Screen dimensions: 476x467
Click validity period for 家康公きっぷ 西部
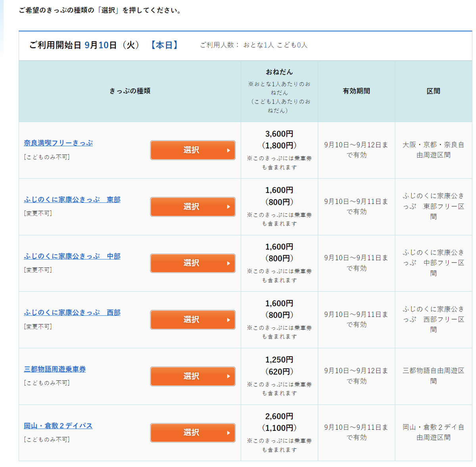pyautogui.click(x=356, y=319)
